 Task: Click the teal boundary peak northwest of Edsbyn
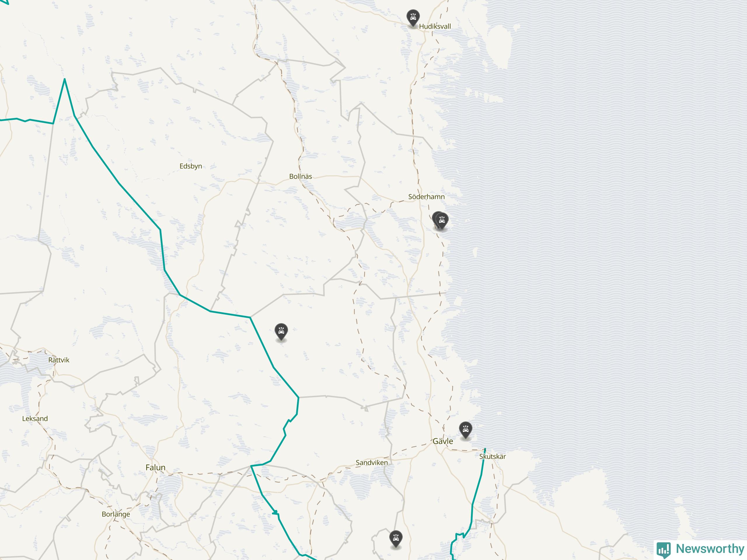(64, 79)
